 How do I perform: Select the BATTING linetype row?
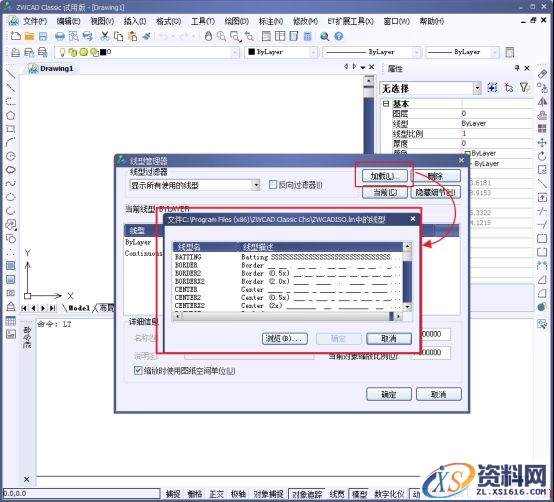287,257
